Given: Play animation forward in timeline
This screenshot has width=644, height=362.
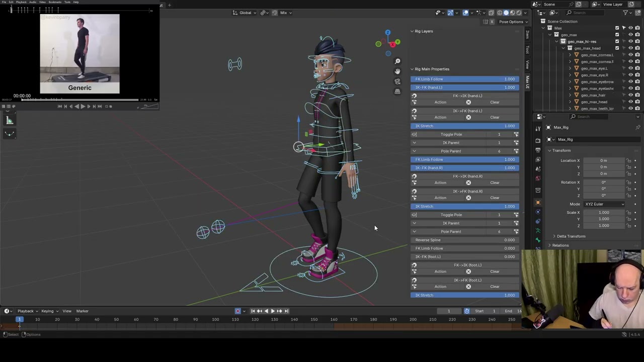Looking at the screenshot, I should tap(273, 311).
